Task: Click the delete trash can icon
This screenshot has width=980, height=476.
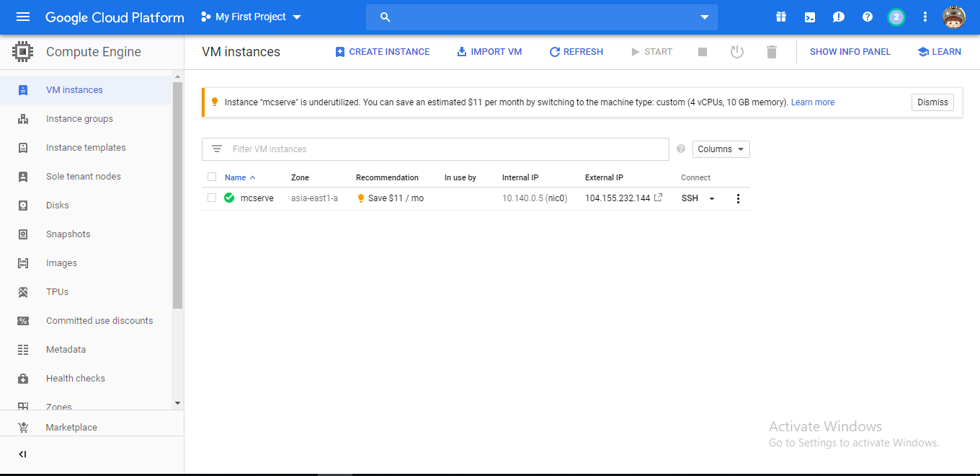Action: click(x=772, y=52)
